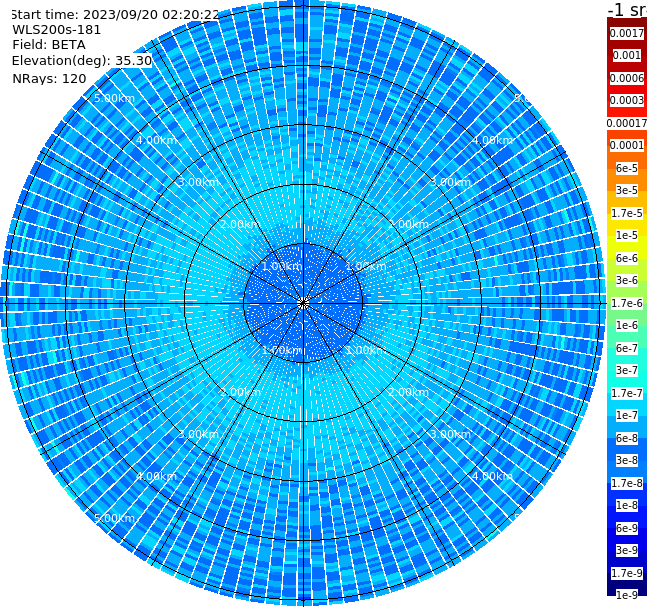Click the 1.7e-7 colorbar label
647x607 pixels.
627,393
